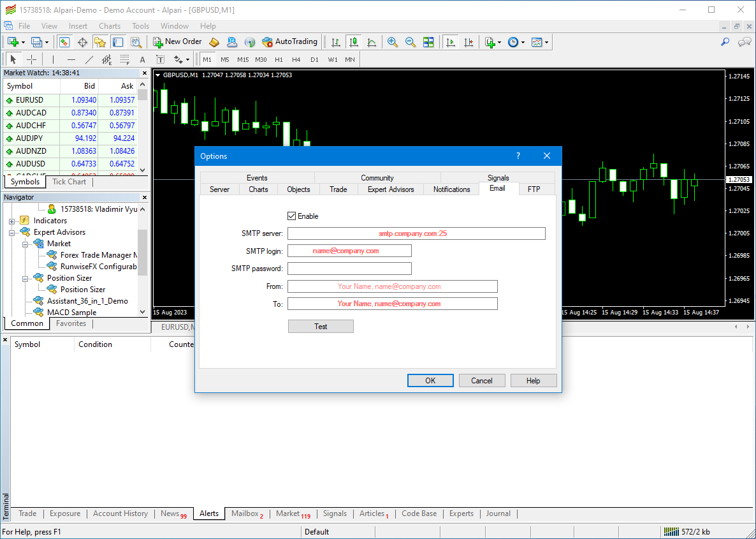Viewport: 756px width, 539px height.
Task: Close the Navigator panel
Action: [x=144, y=197]
